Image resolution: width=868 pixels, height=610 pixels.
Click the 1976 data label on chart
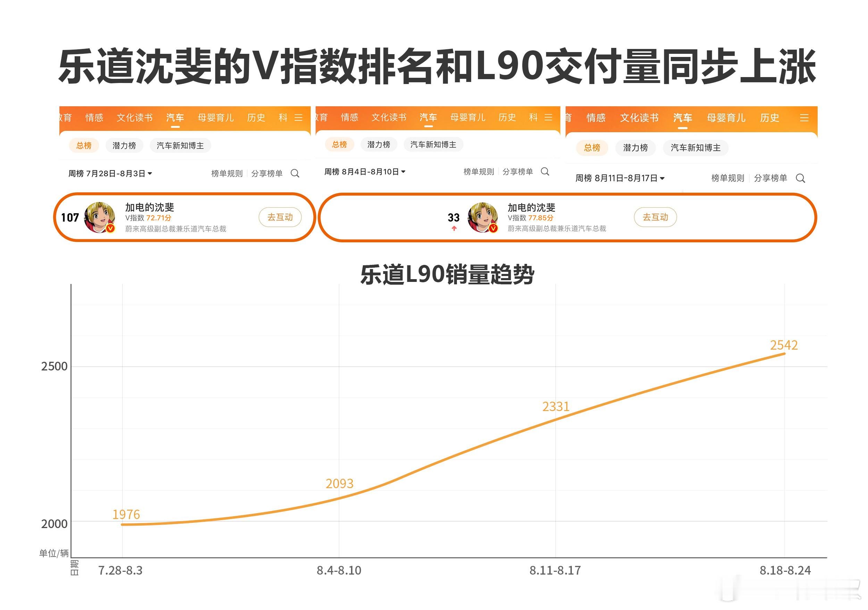click(126, 515)
